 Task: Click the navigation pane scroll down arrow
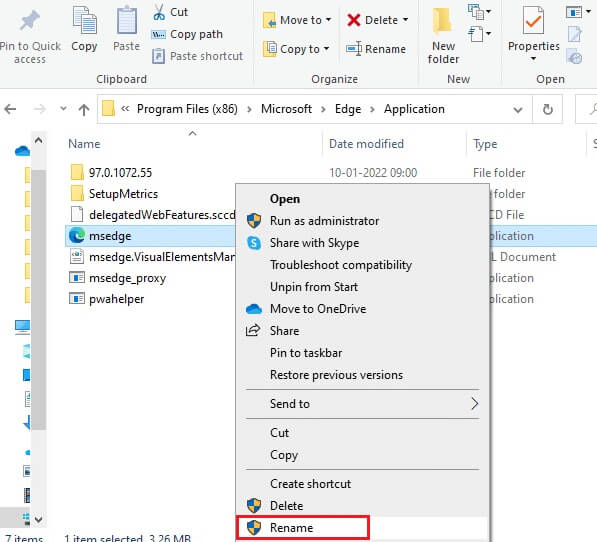pyautogui.click(x=38, y=519)
